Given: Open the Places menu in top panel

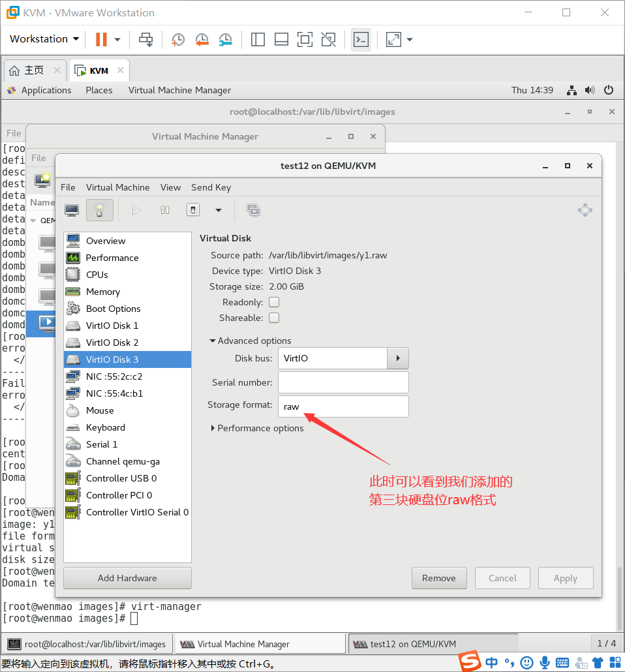Looking at the screenshot, I should [x=99, y=90].
